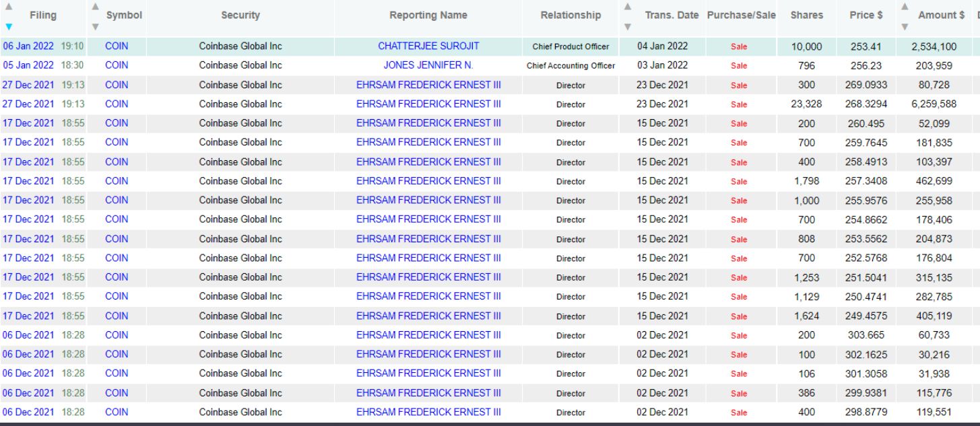Select the 1,798 shares cell
Screen dimensions: 980x426
click(806, 181)
